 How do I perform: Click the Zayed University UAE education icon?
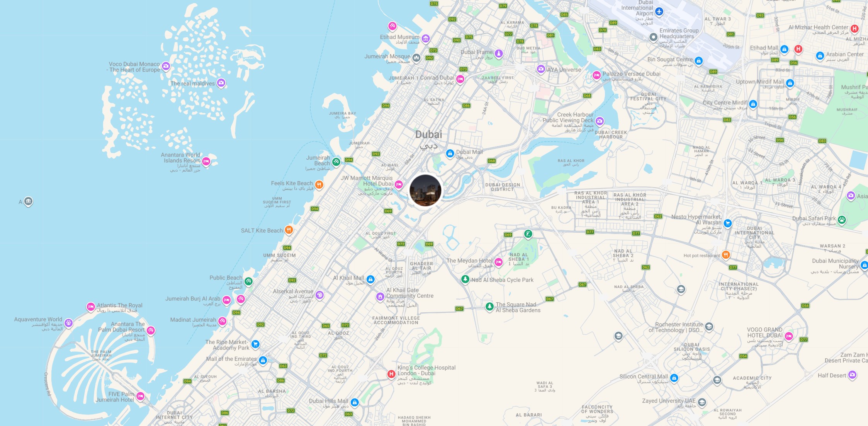coord(702,402)
